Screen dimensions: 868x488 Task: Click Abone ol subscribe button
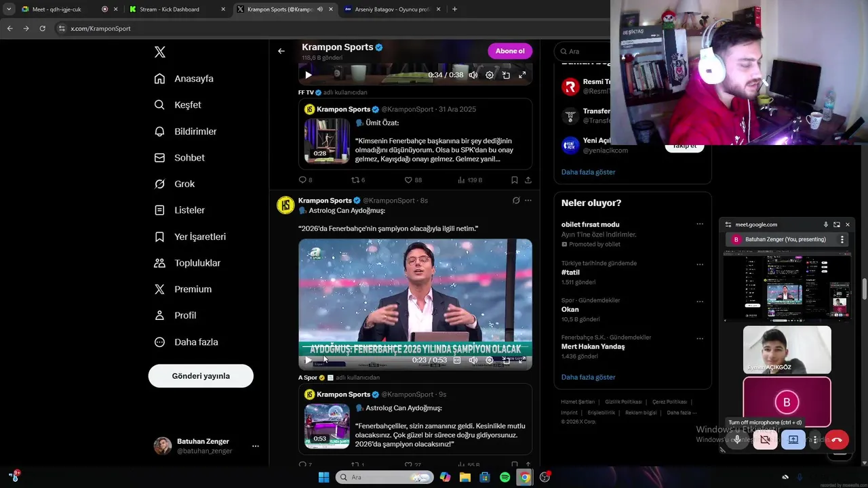510,51
